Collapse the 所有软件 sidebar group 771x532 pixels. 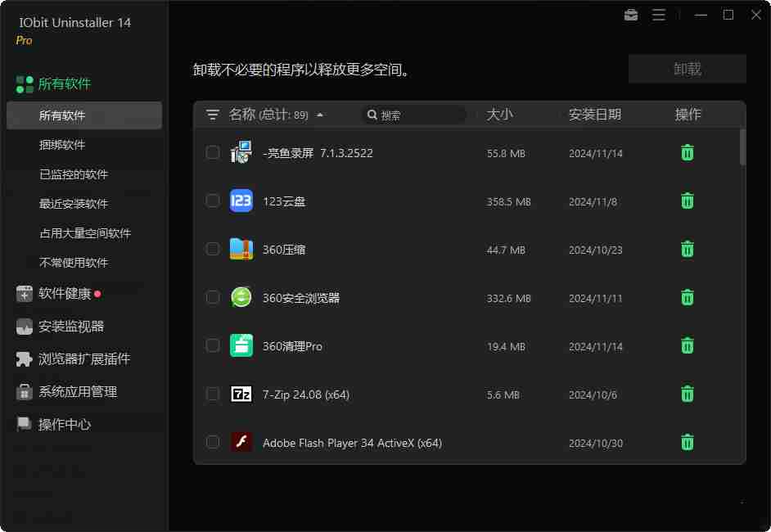pyautogui.click(x=64, y=83)
